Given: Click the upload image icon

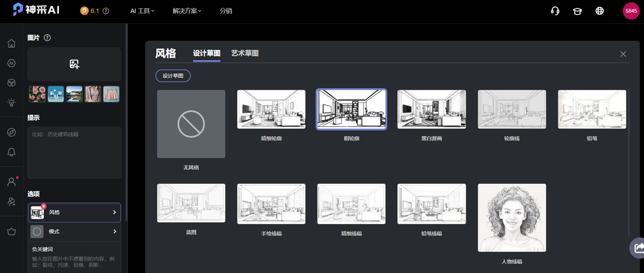Looking at the screenshot, I should coord(74,64).
